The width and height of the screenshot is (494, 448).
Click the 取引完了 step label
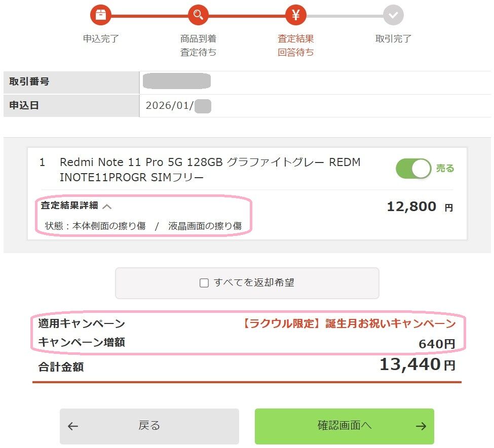click(393, 39)
